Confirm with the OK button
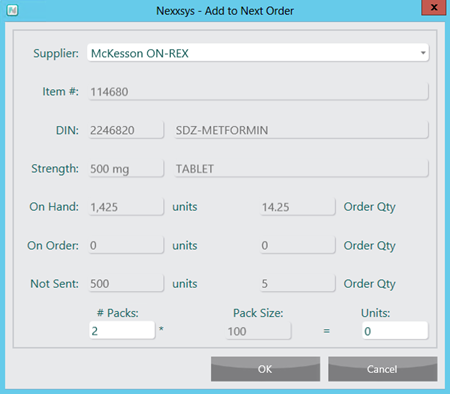450x394 pixels. [265, 369]
